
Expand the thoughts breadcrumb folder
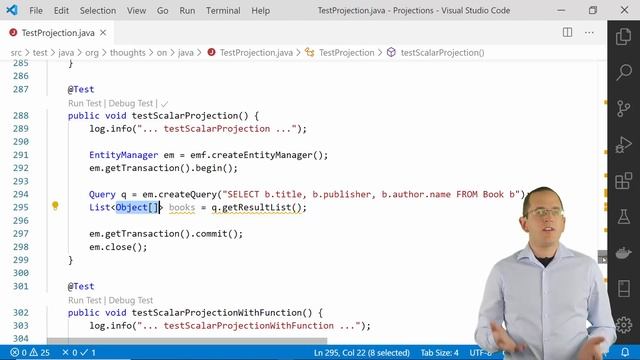127,53
